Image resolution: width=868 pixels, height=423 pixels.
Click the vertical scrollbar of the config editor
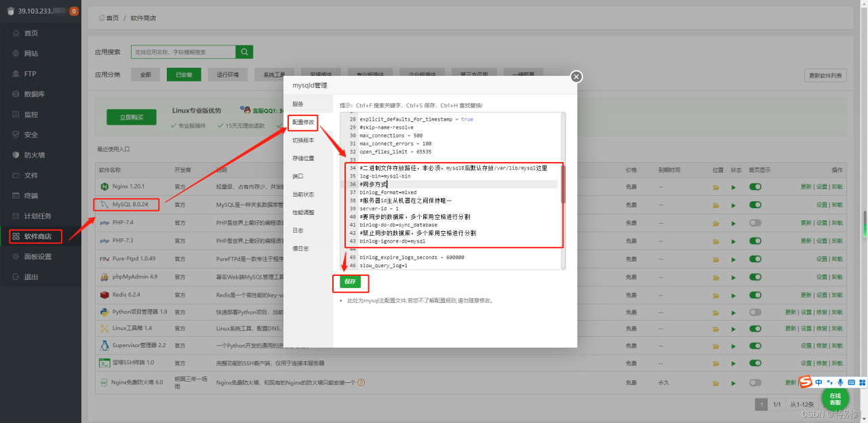[x=563, y=183]
